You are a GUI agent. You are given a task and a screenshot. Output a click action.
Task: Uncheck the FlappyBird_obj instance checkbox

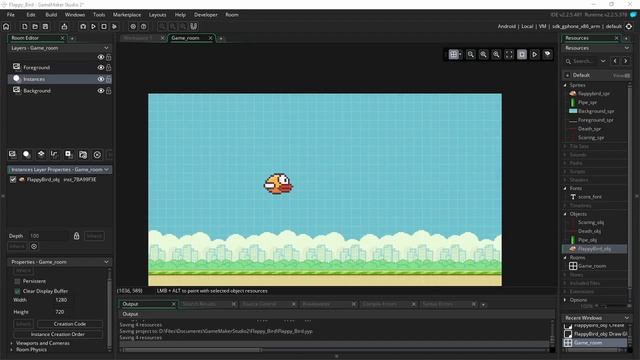tap(13, 180)
